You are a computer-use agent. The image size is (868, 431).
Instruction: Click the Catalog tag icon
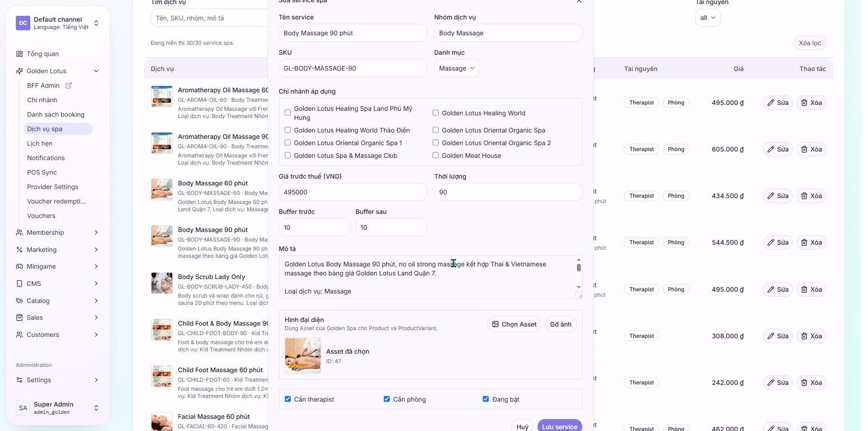point(19,301)
